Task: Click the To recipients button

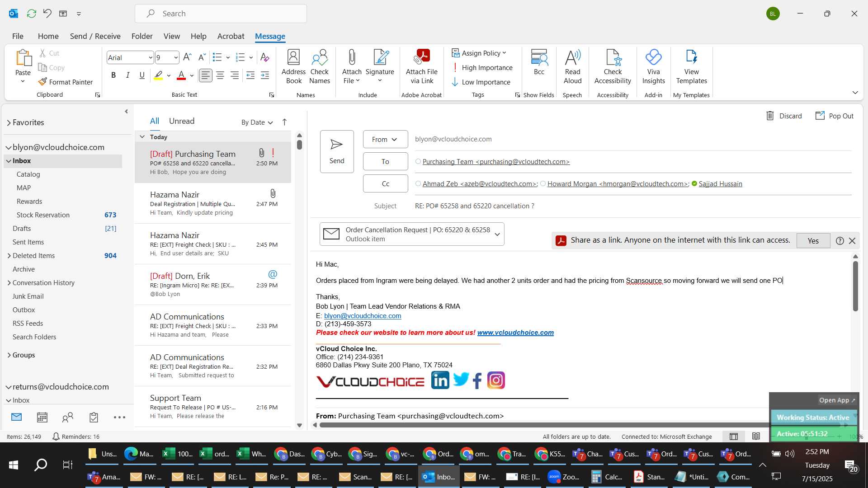Action: (x=385, y=161)
